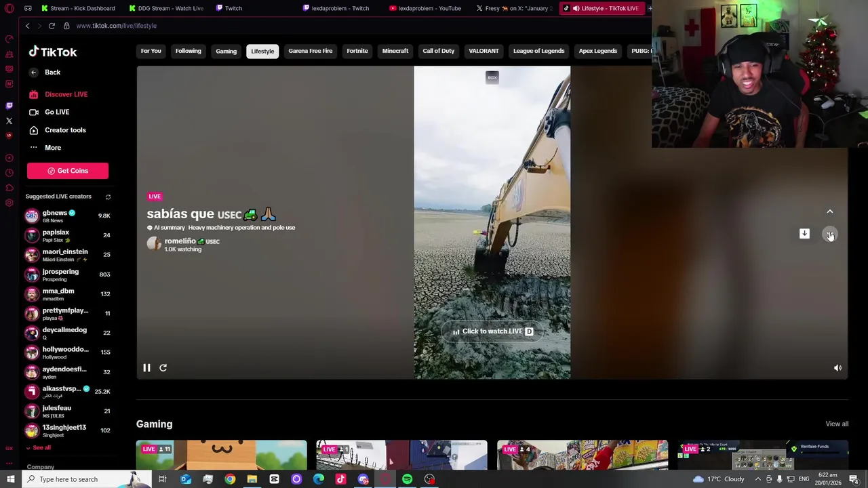Image resolution: width=868 pixels, height=488 pixels.
Task: Select the Apex Legends category
Action: tap(598, 51)
